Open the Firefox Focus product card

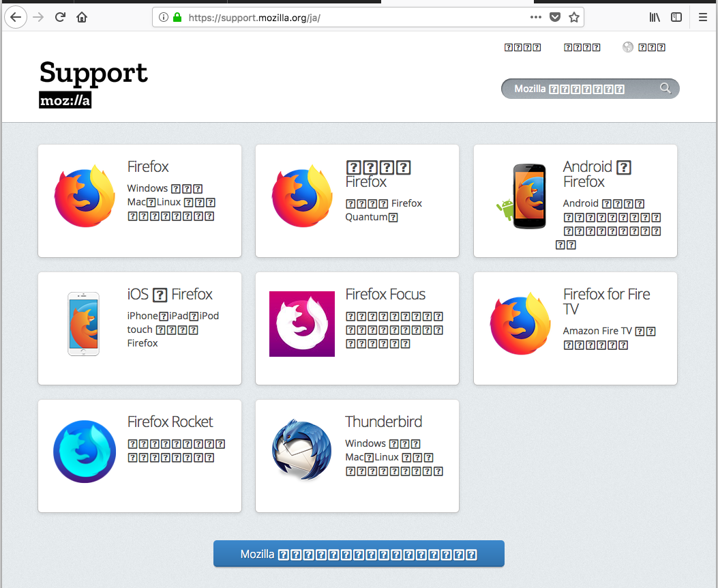coord(357,328)
